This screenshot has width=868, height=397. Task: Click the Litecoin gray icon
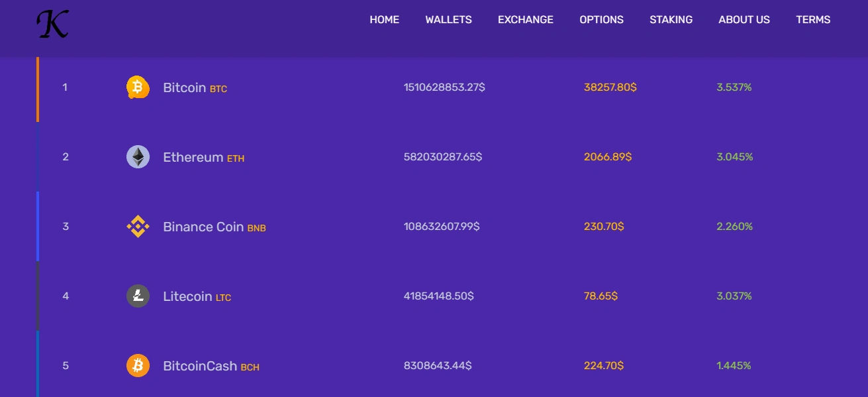pyautogui.click(x=138, y=296)
